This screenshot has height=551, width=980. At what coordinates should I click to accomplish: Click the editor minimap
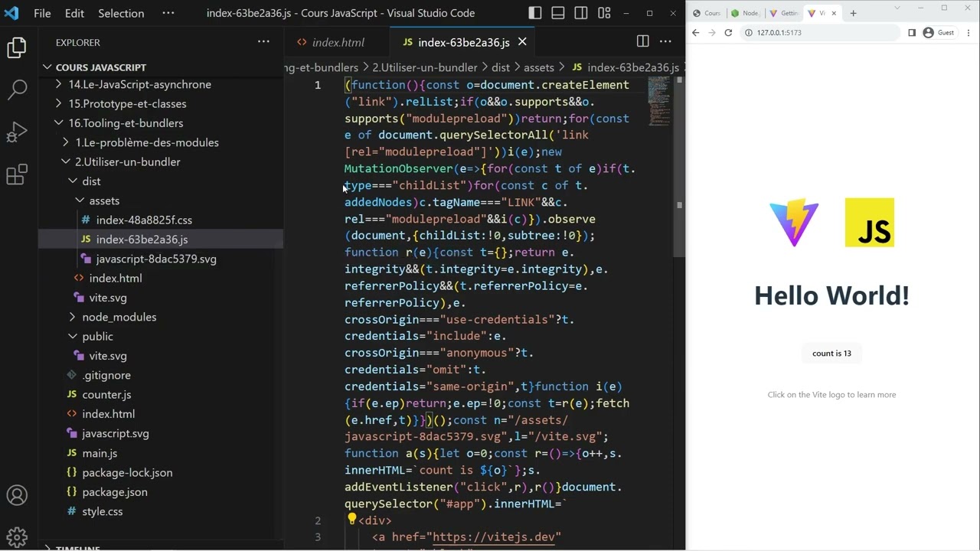pos(659,101)
